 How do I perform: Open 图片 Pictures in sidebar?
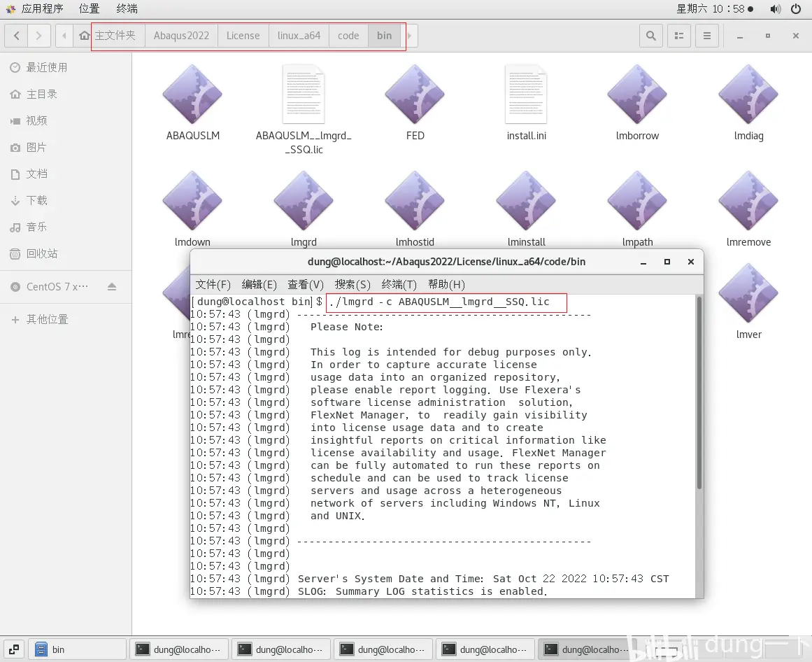66,147
